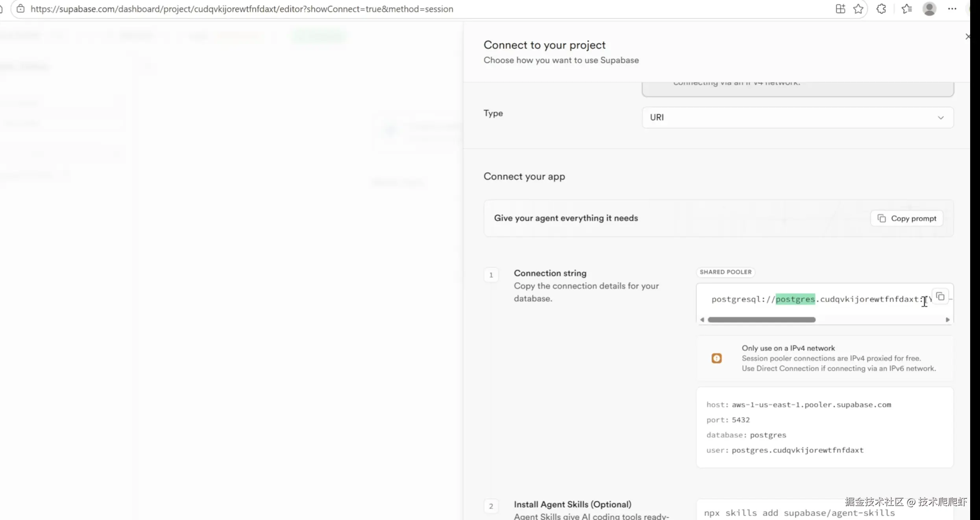The width and height of the screenshot is (980, 520).
Task: Open browser Settings and more menu
Action: [952, 9]
